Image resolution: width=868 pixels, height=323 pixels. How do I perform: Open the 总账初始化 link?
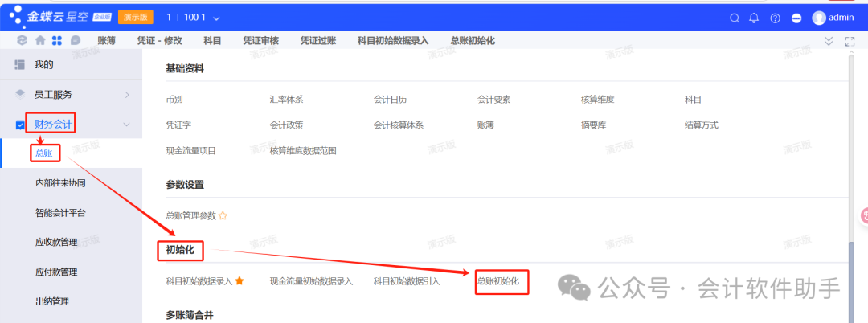498,281
